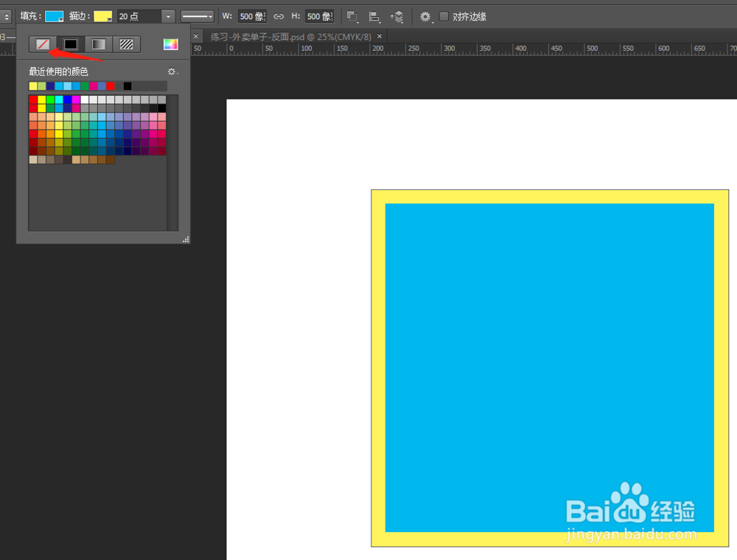Image resolution: width=737 pixels, height=560 pixels.
Task: Select pure green swatch in top grid row
Action: [x=50, y=99]
